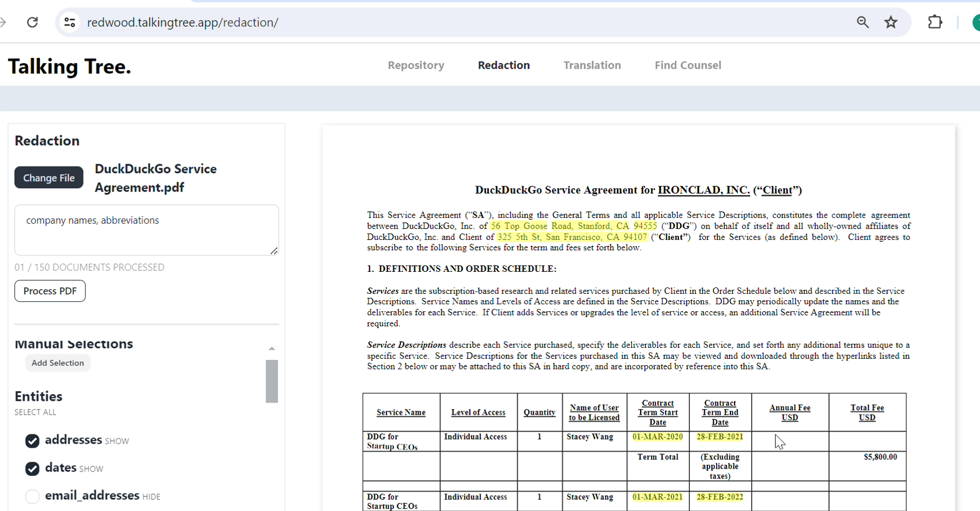The width and height of the screenshot is (980, 511).
Task: Click the Total Fee USD column header
Action: coord(867,413)
